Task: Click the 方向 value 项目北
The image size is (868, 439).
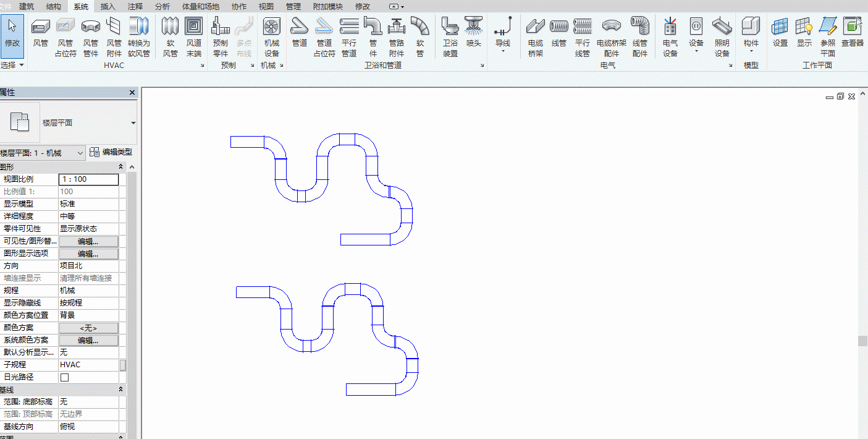Action: (x=89, y=266)
